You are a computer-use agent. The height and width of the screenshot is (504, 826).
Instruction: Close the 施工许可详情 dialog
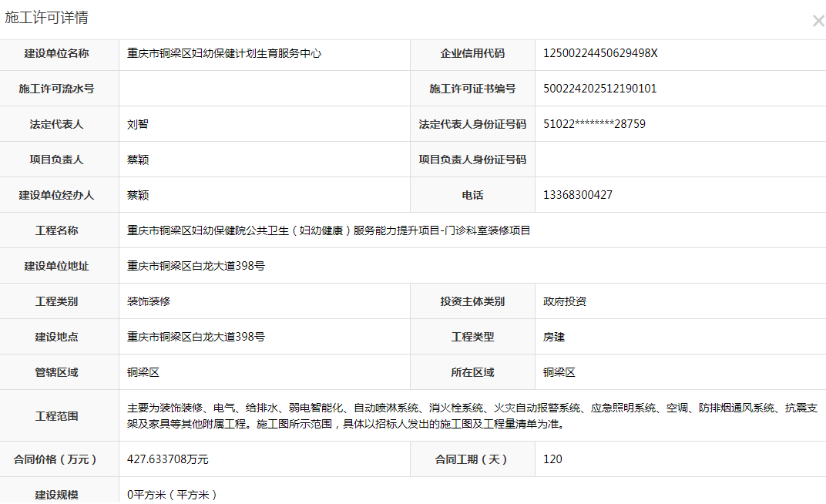818,22
